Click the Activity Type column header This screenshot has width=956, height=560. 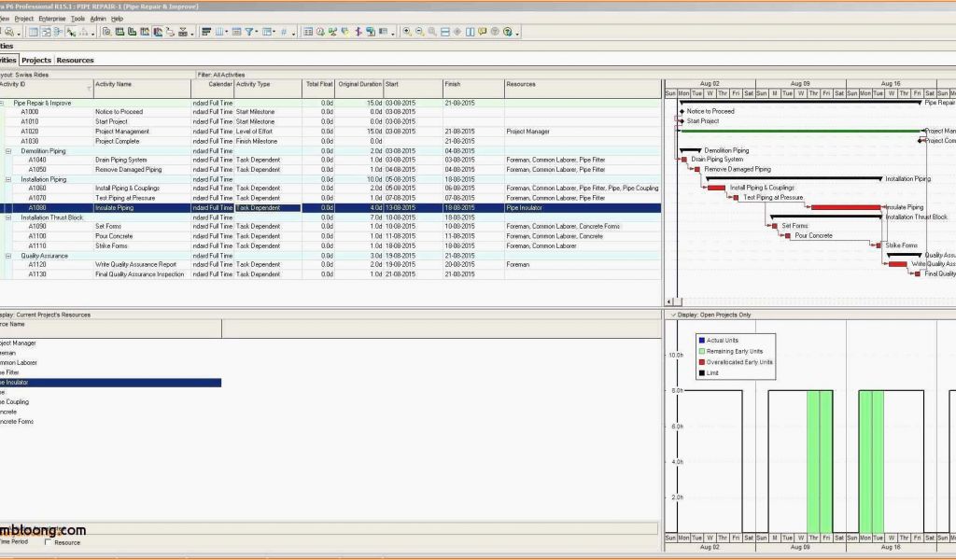268,89
